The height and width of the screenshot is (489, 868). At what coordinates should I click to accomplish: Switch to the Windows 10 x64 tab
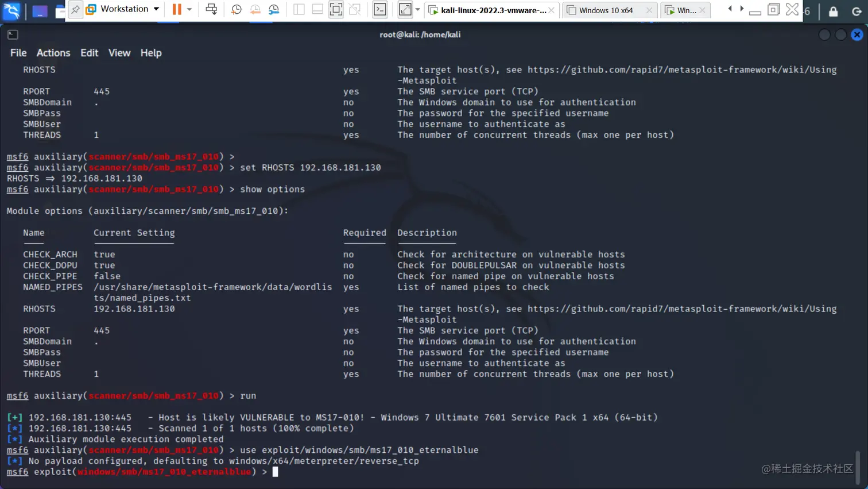610,10
